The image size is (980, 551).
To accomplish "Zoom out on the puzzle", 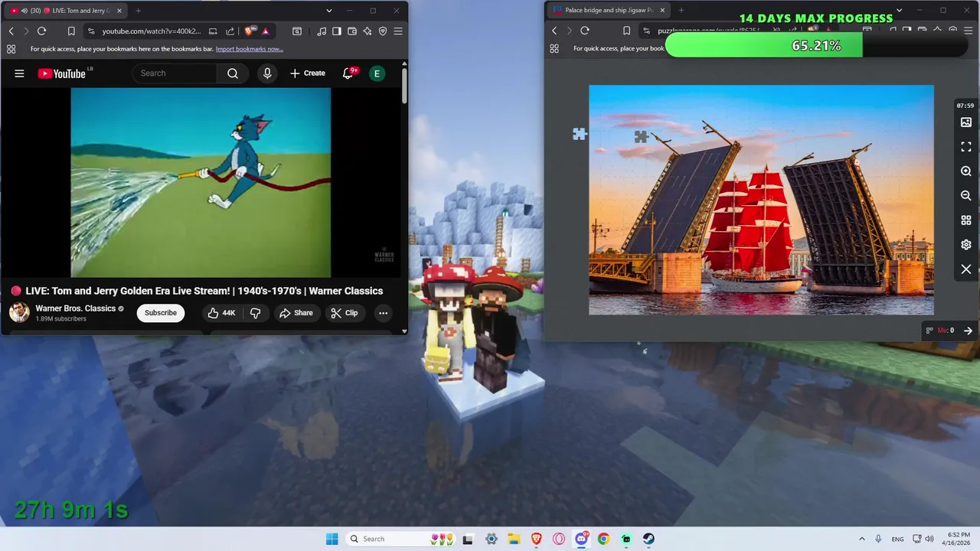I will point(966,196).
